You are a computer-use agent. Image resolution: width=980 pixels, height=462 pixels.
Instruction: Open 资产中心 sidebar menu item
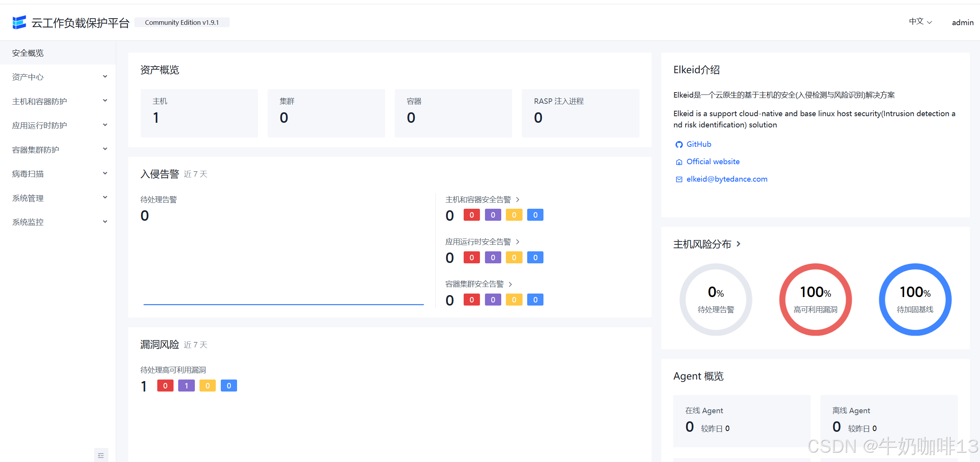[x=58, y=77]
